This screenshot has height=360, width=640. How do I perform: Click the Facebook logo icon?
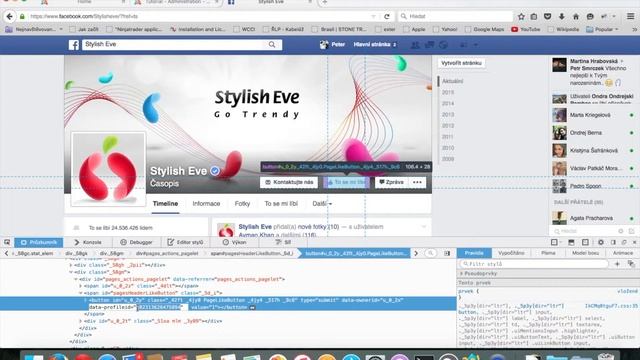click(74, 44)
